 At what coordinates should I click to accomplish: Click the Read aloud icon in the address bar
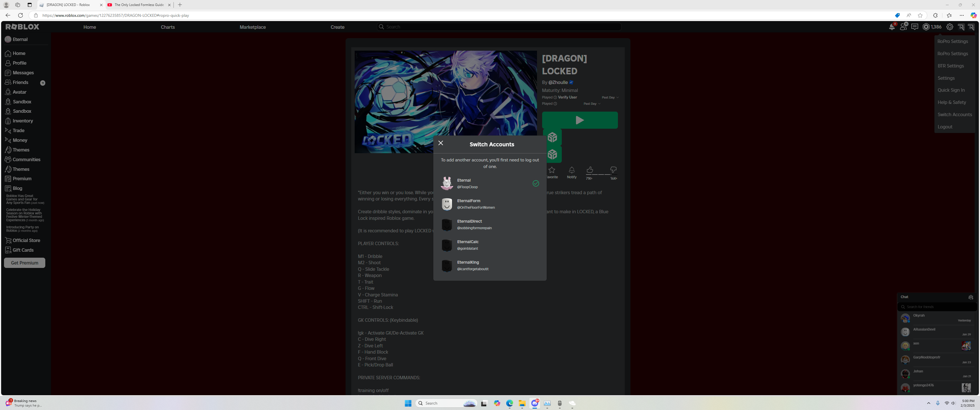pos(908,15)
